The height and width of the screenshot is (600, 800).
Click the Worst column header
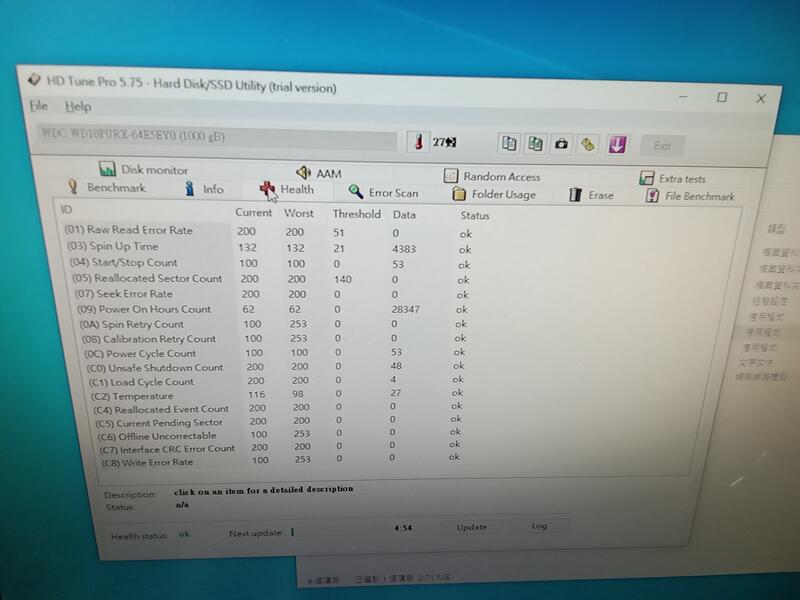point(298,213)
